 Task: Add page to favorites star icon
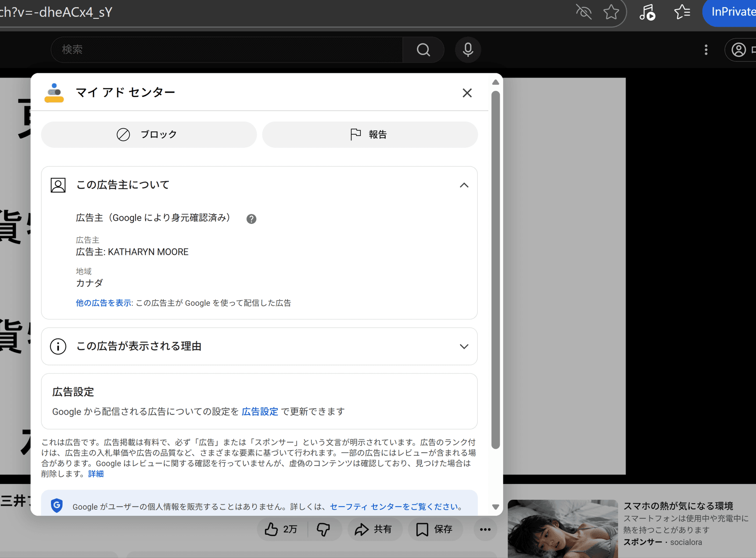(611, 12)
